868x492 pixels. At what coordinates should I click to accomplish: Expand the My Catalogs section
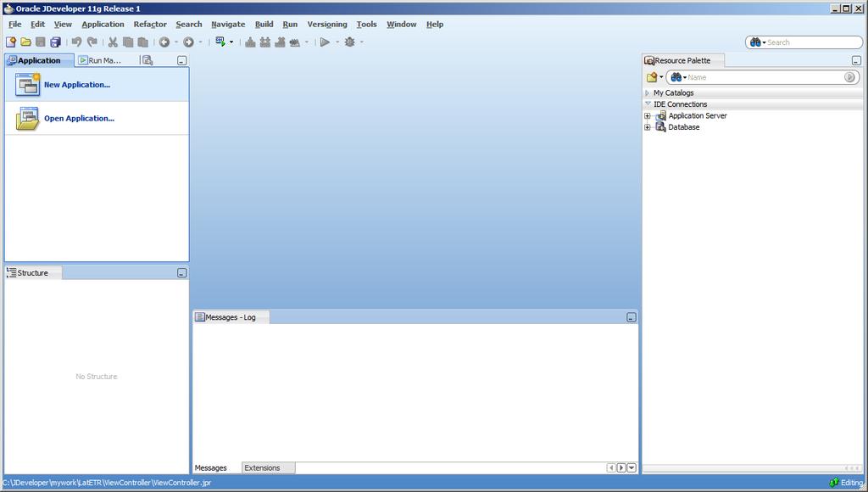[647, 93]
